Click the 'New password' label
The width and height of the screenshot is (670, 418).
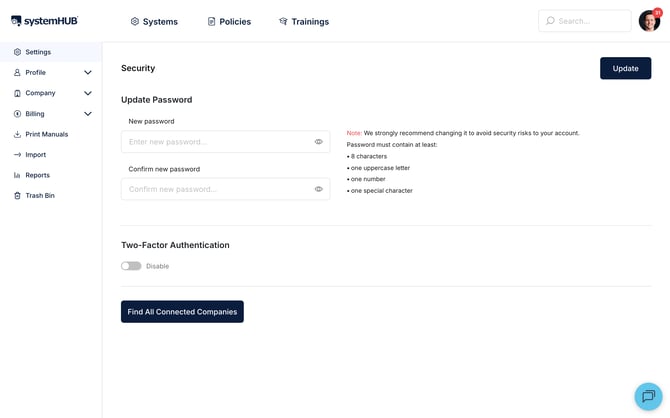point(151,121)
